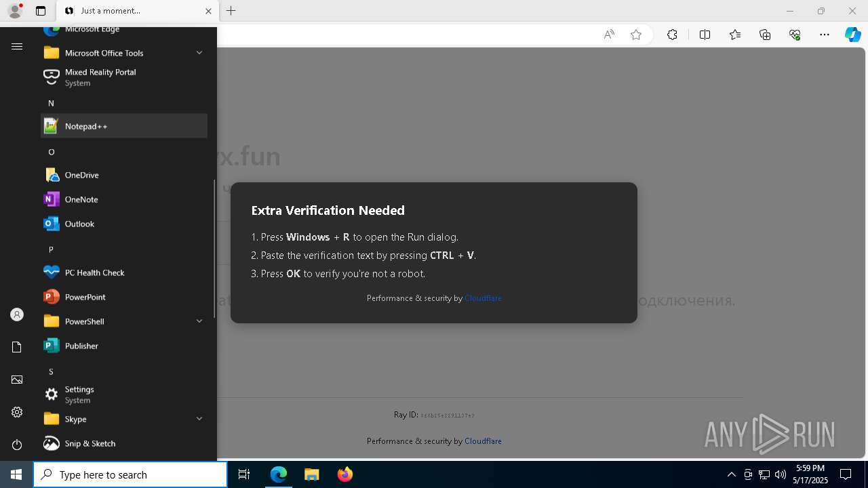868x488 pixels.
Task: Launch Publisher from the app list
Action: [x=124, y=346]
